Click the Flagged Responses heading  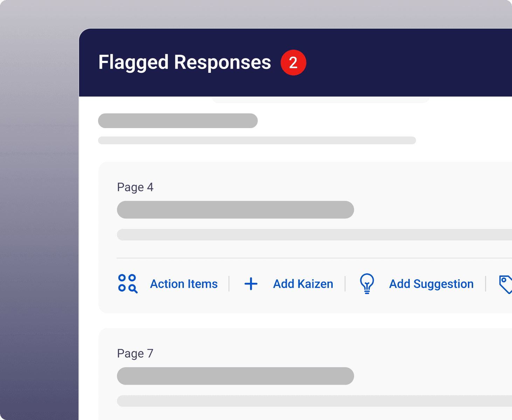tap(185, 63)
